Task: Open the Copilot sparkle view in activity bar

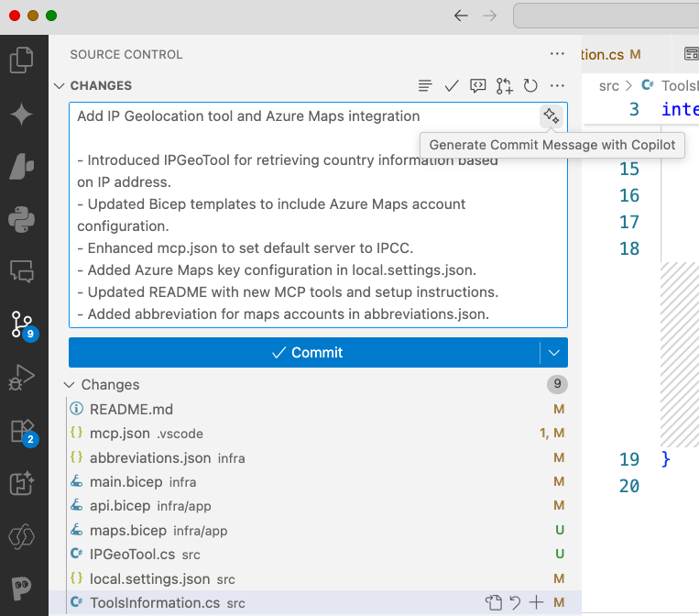Action: (x=21, y=115)
